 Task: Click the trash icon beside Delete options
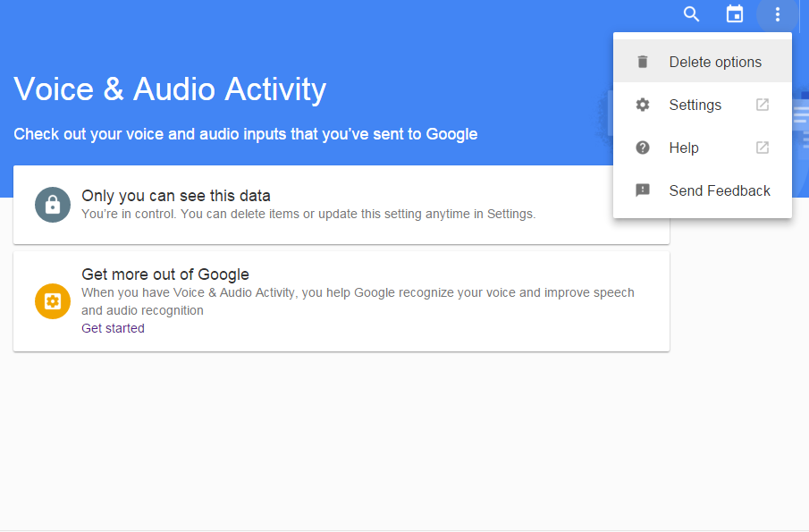point(643,62)
